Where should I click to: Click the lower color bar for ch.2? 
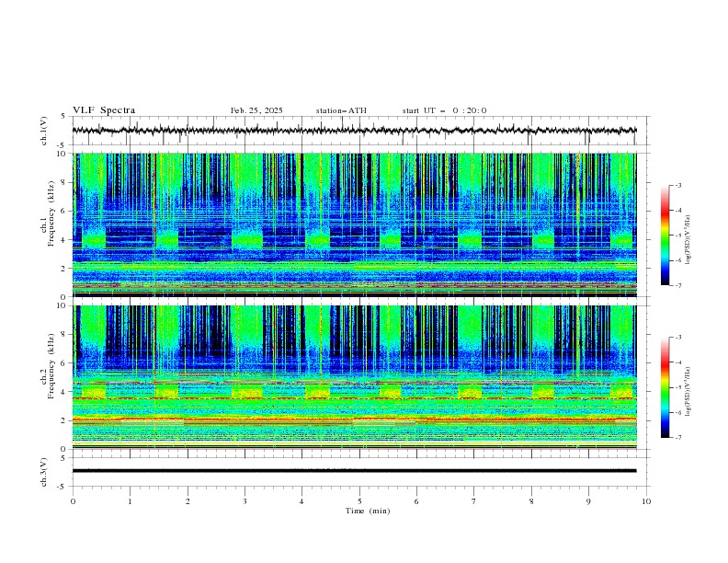(x=665, y=387)
